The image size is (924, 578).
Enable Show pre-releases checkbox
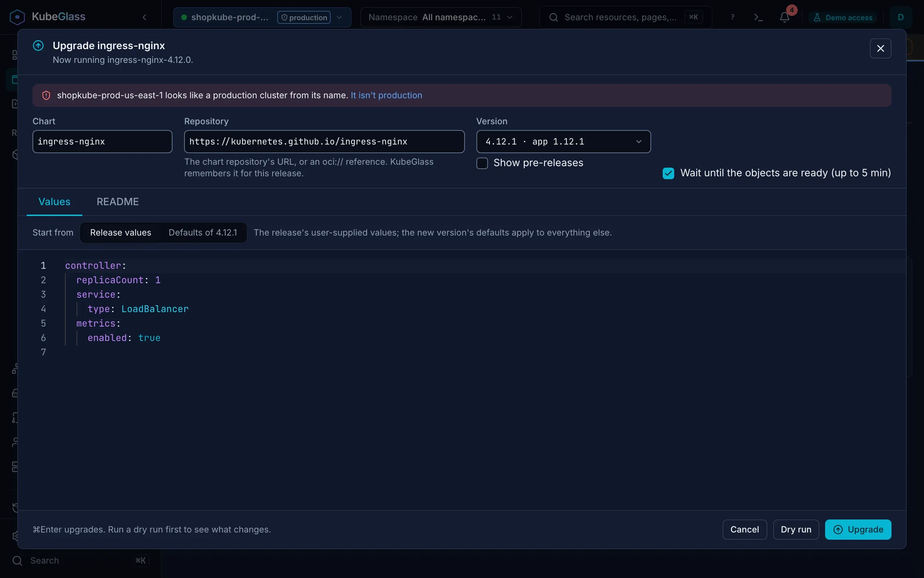click(482, 163)
